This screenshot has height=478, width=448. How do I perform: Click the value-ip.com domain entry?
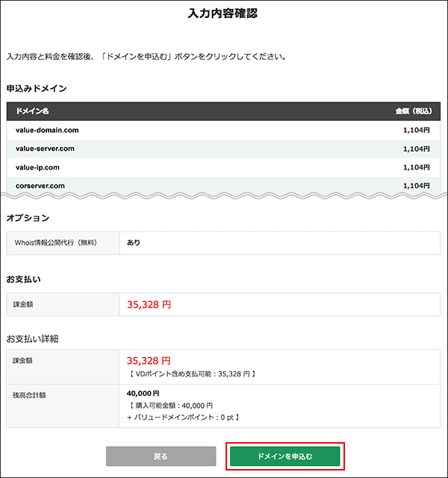point(37,167)
